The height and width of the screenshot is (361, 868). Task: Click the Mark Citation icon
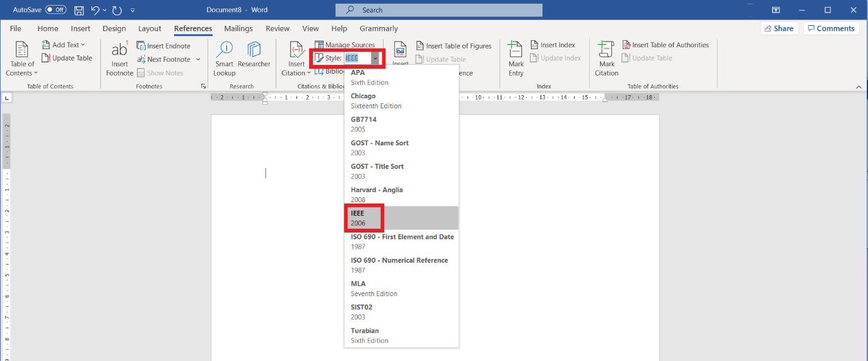coord(607,59)
